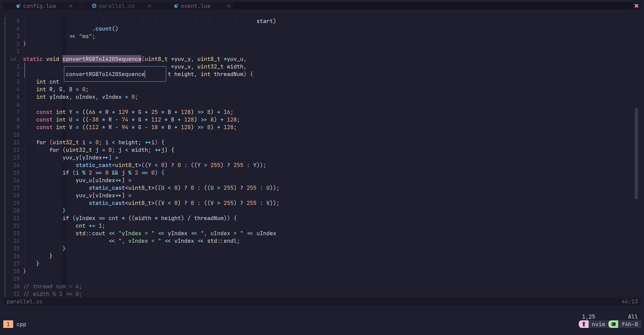Image resolution: width=644 pixels, height=335 pixels.
Task: Switch to the event.lua tab
Action: point(195,6)
